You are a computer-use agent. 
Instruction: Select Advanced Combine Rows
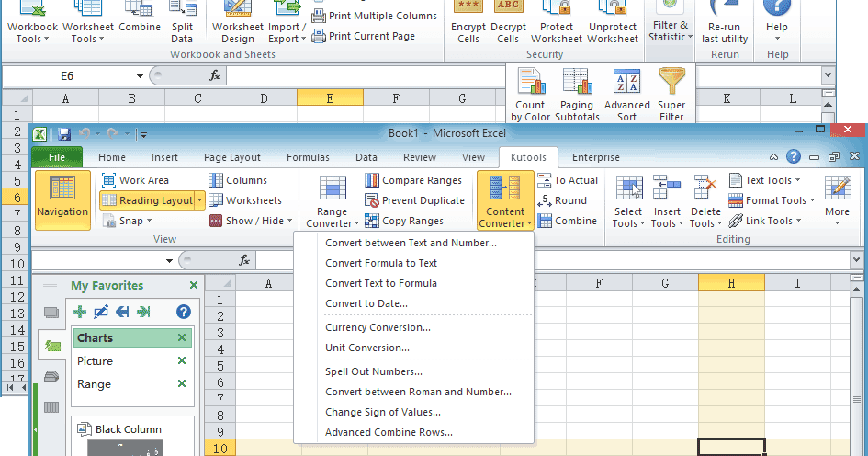click(x=389, y=432)
